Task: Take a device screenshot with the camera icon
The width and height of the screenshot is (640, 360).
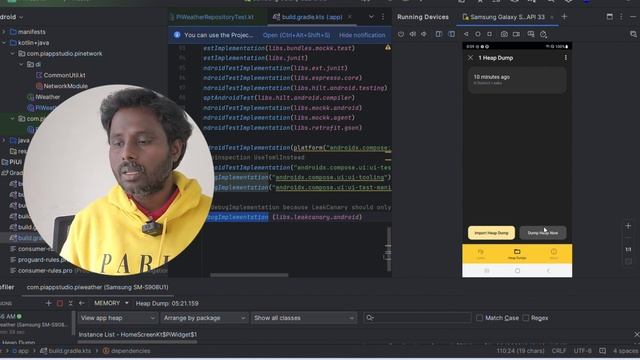Action: click(x=504, y=34)
